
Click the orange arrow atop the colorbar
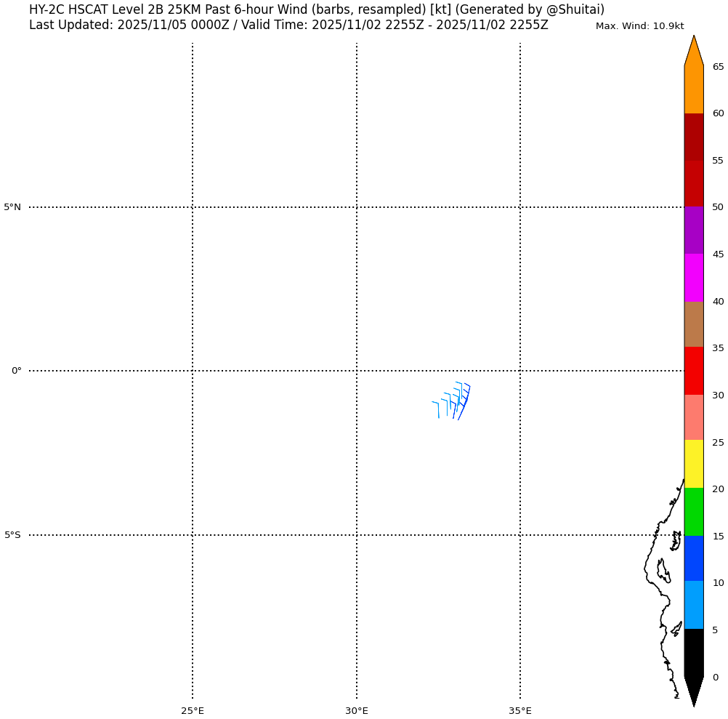tap(694, 52)
